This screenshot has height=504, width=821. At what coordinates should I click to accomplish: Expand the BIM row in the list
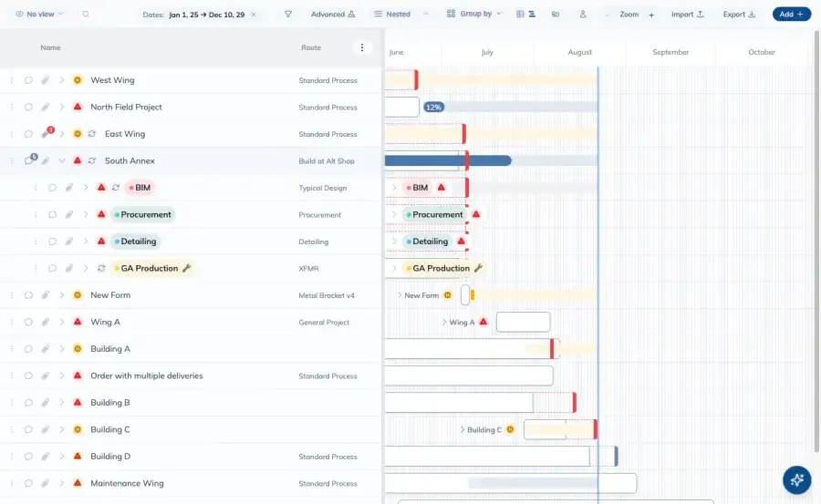click(86, 188)
